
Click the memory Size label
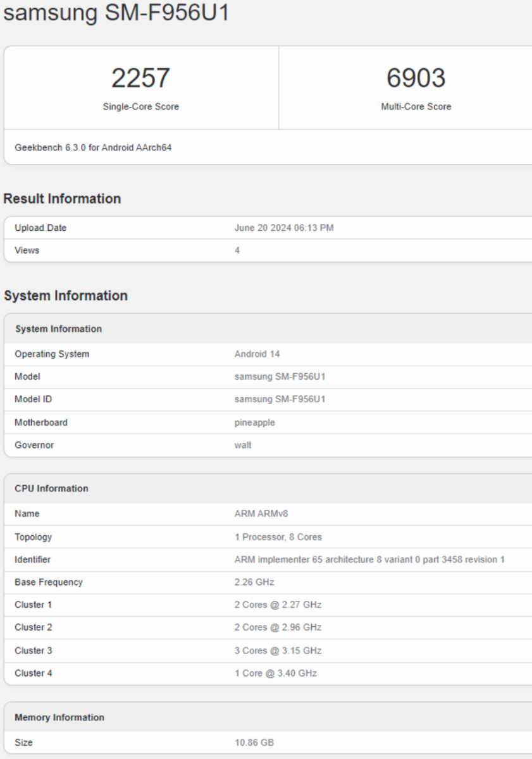click(x=23, y=743)
